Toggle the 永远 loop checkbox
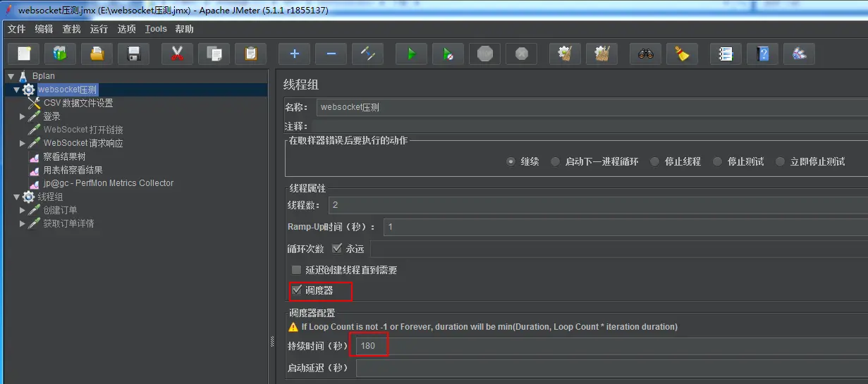This screenshot has height=384, width=868. click(336, 249)
